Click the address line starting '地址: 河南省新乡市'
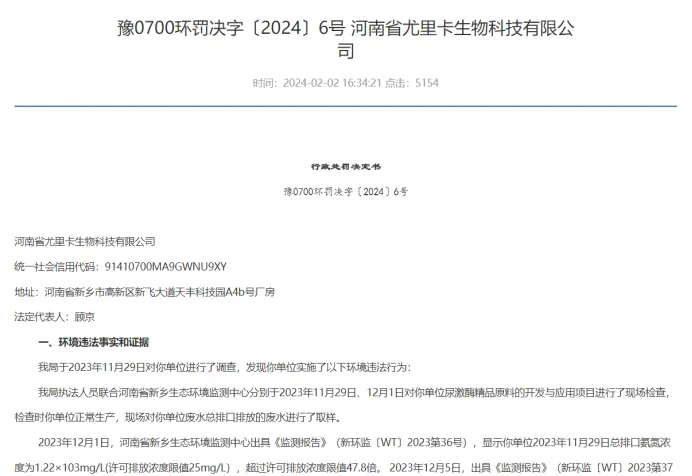This screenshot has height=476, width=692. pyautogui.click(x=144, y=292)
